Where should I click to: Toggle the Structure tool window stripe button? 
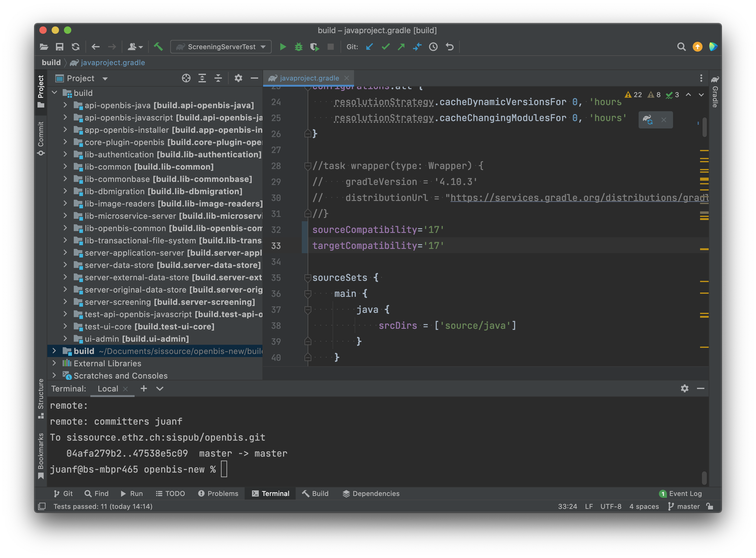click(41, 399)
